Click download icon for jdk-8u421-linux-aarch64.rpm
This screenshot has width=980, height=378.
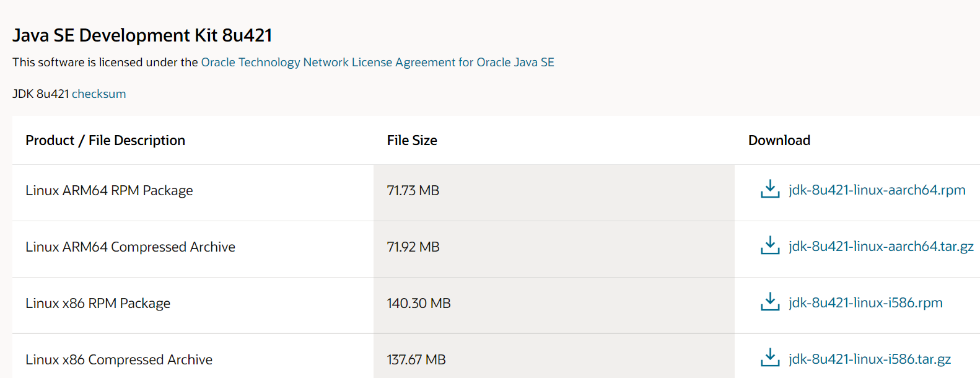point(770,189)
